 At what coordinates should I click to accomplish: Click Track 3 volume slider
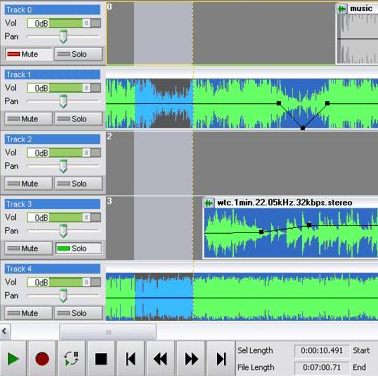[63, 217]
